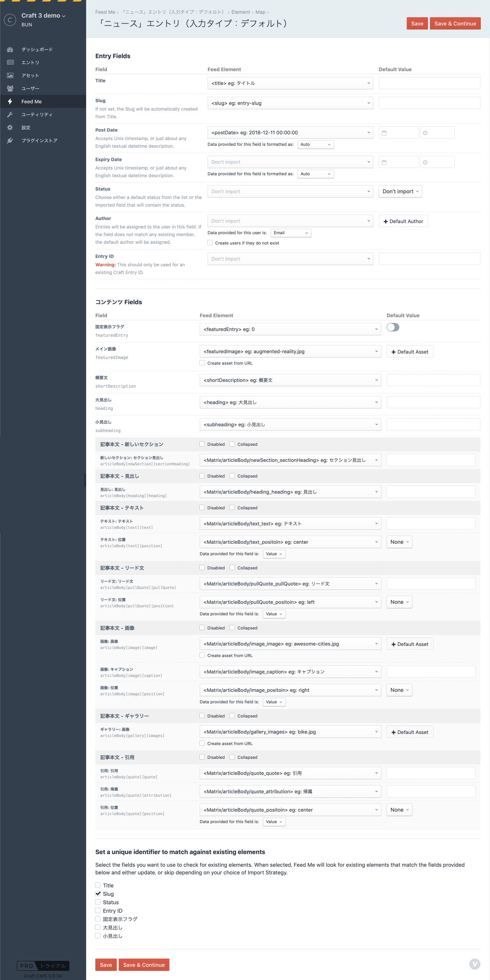490x980 pixels.
Task: Click the Utilities wrench icon in sidebar
Action: [10, 114]
